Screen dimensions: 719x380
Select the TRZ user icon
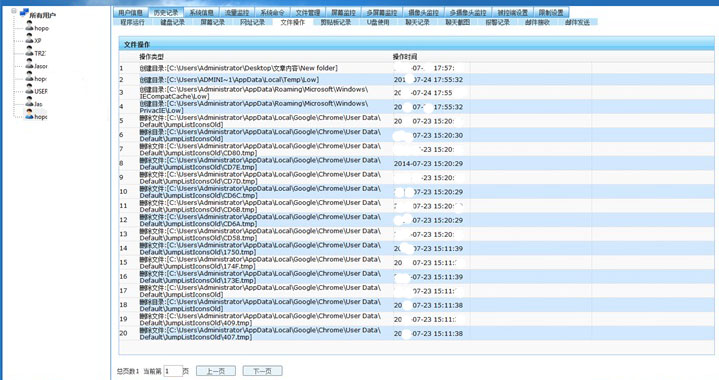click(29, 52)
